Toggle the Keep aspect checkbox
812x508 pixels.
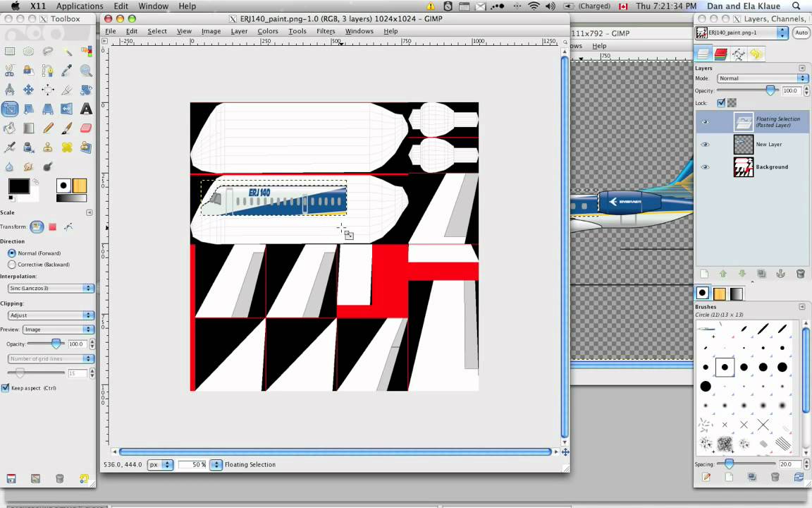(5, 388)
